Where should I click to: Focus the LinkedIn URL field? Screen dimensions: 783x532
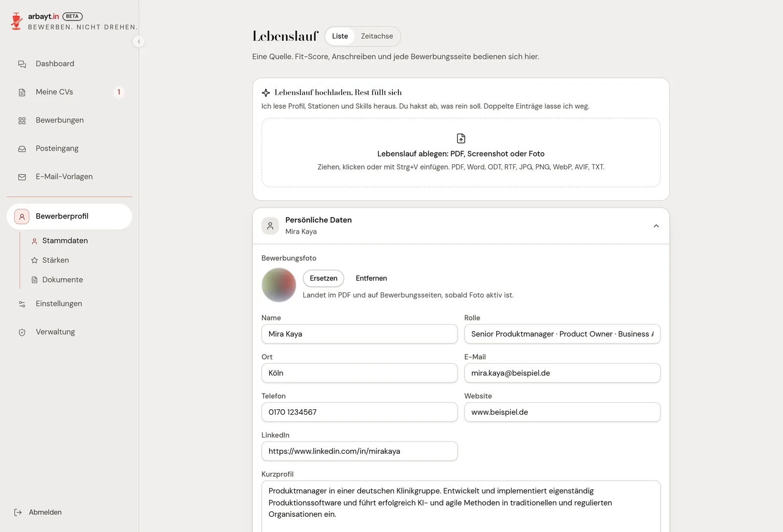(360, 451)
